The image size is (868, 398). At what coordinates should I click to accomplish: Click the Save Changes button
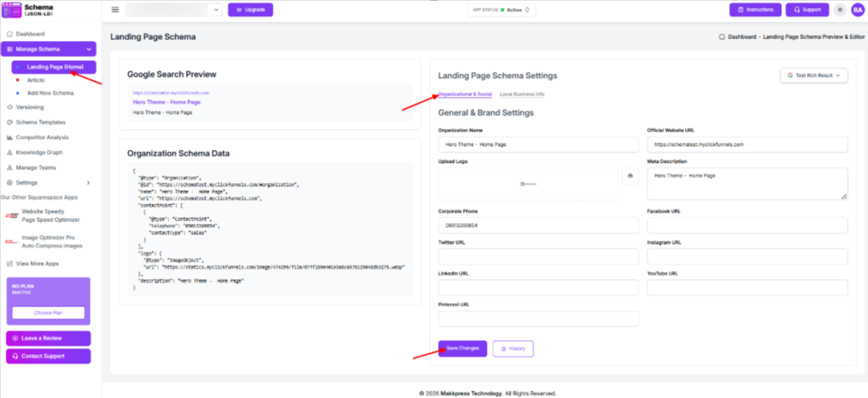(462, 348)
